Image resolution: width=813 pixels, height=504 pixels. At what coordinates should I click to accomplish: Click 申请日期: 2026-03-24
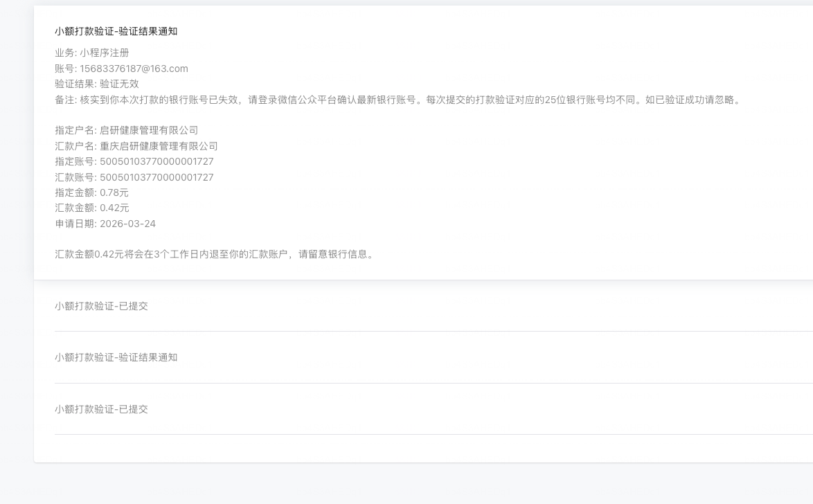(105, 224)
